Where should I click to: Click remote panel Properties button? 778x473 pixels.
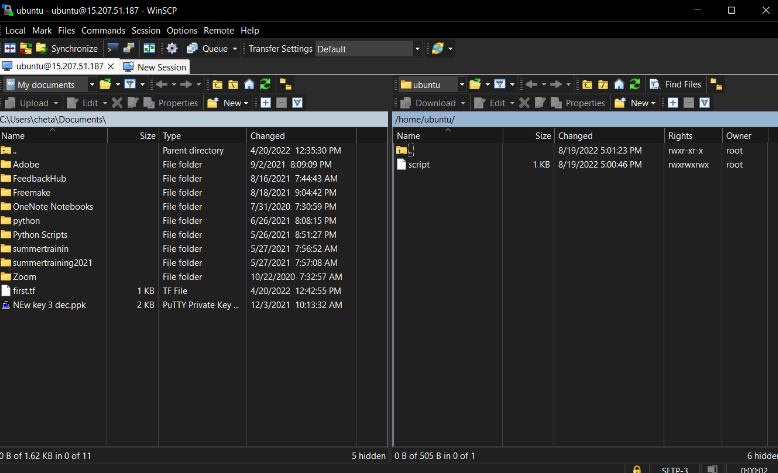click(579, 103)
